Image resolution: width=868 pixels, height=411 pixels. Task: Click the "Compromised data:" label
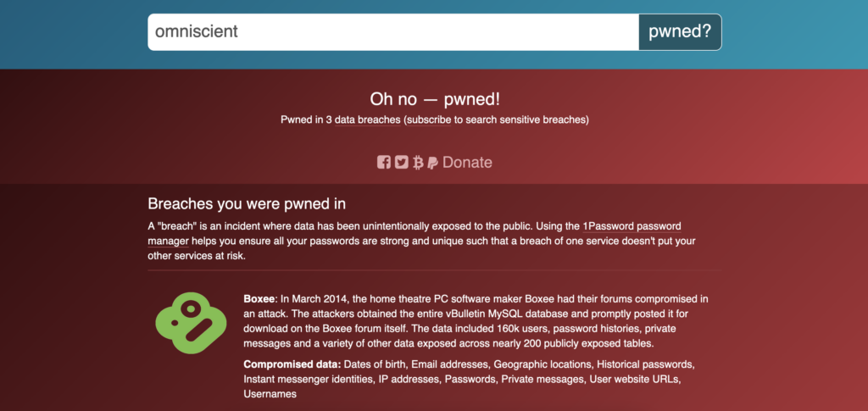[292, 364]
